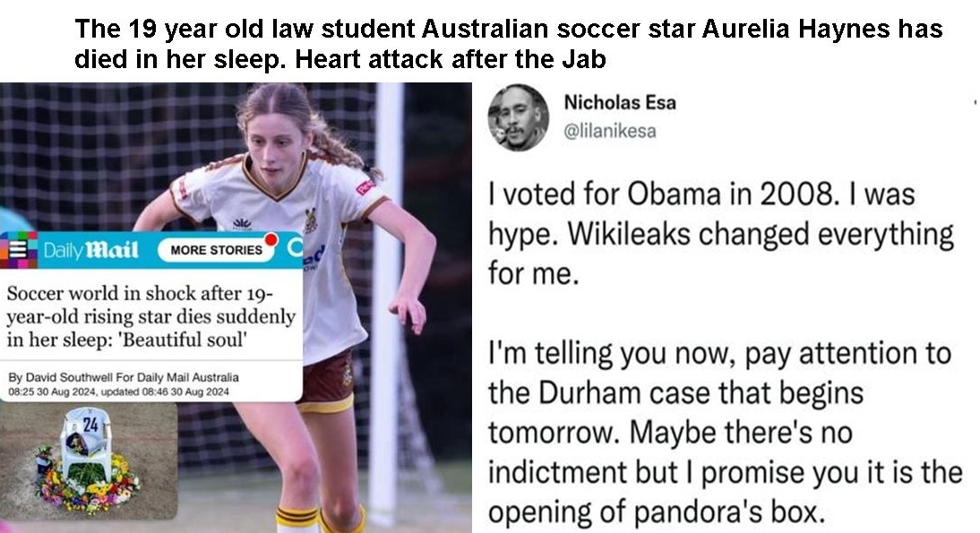The height and width of the screenshot is (533, 980).
Task: Open Nicholas Esa's profile avatar
Action: coord(518,117)
